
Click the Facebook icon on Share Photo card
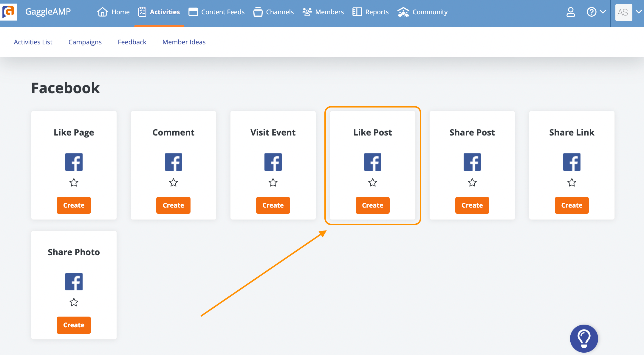[x=74, y=282]
